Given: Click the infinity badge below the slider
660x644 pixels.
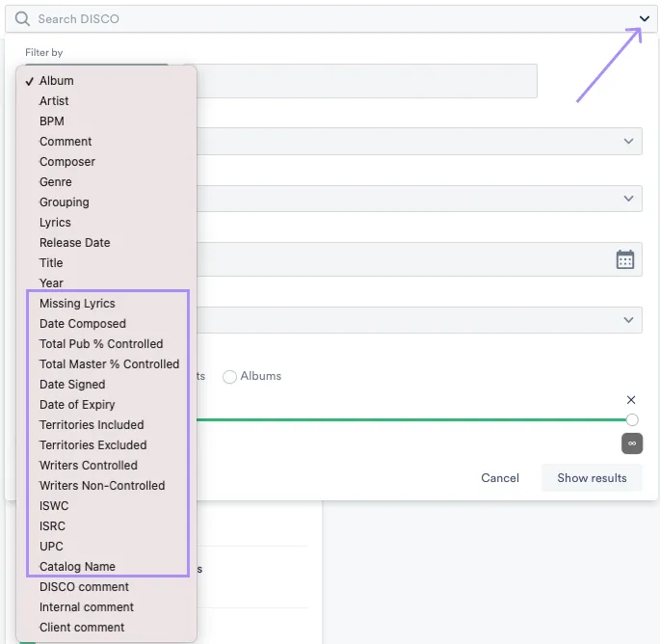Looking at the screenshot, I should click(x=632, y=443).
